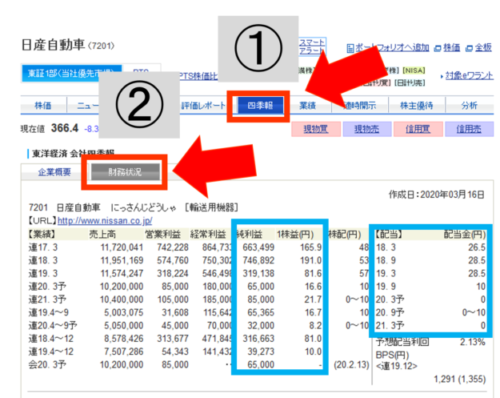The image size is (500, 398).
Task: Click the 現物買 button
Action: tap(316, 129)
